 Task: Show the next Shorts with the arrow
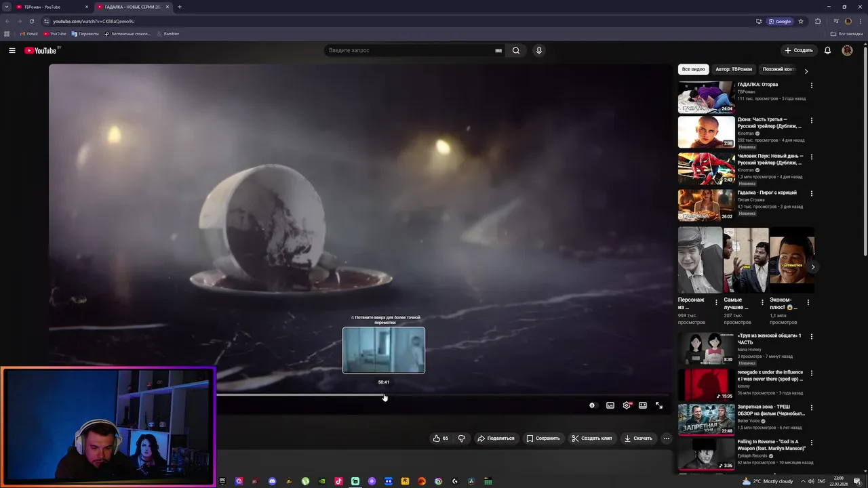(x=812, y=267)
